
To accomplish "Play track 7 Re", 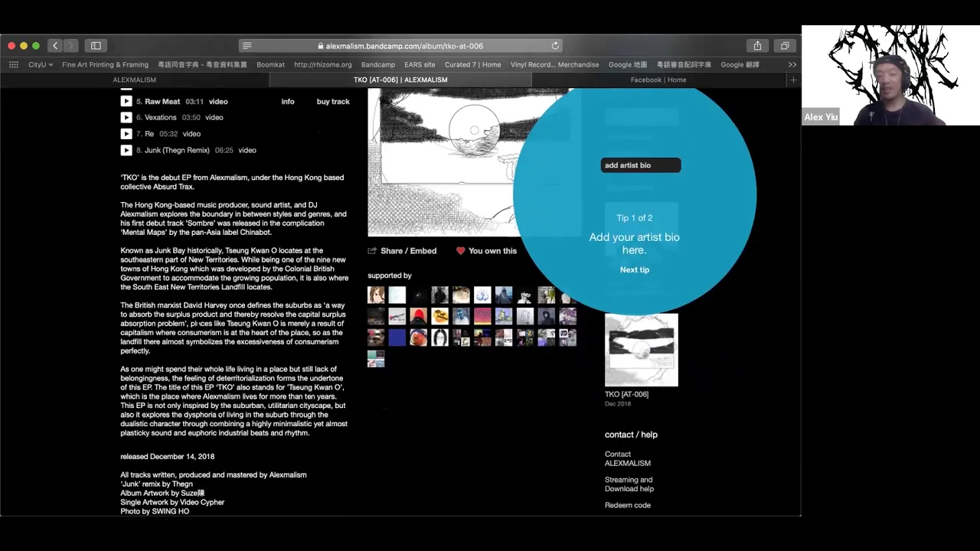I will (126, 134).
